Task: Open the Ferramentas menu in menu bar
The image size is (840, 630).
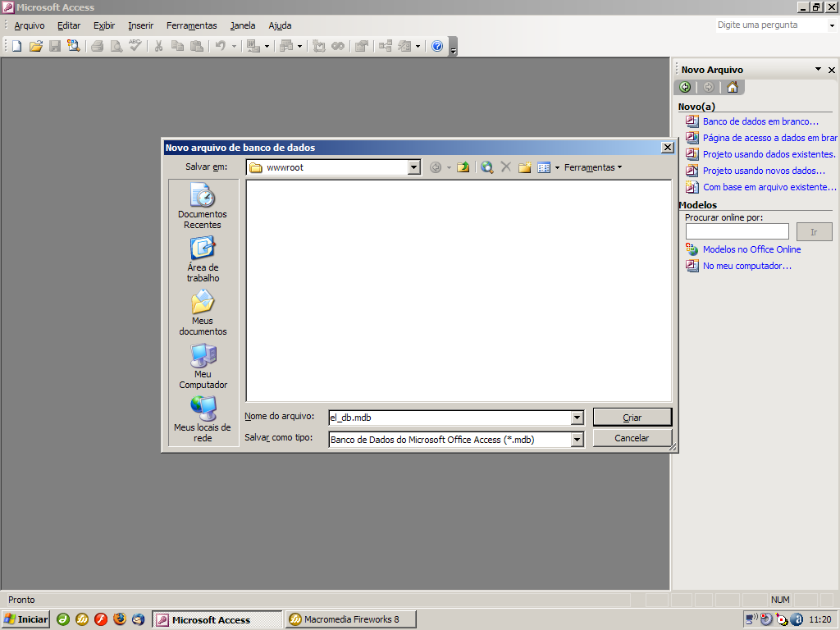Action: (x=192, y=25)
